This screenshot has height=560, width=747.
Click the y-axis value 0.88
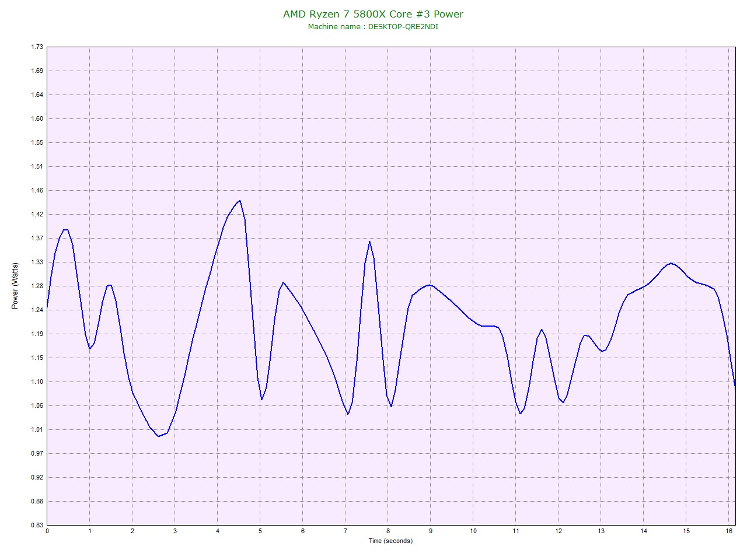click(x=37, y=501)
